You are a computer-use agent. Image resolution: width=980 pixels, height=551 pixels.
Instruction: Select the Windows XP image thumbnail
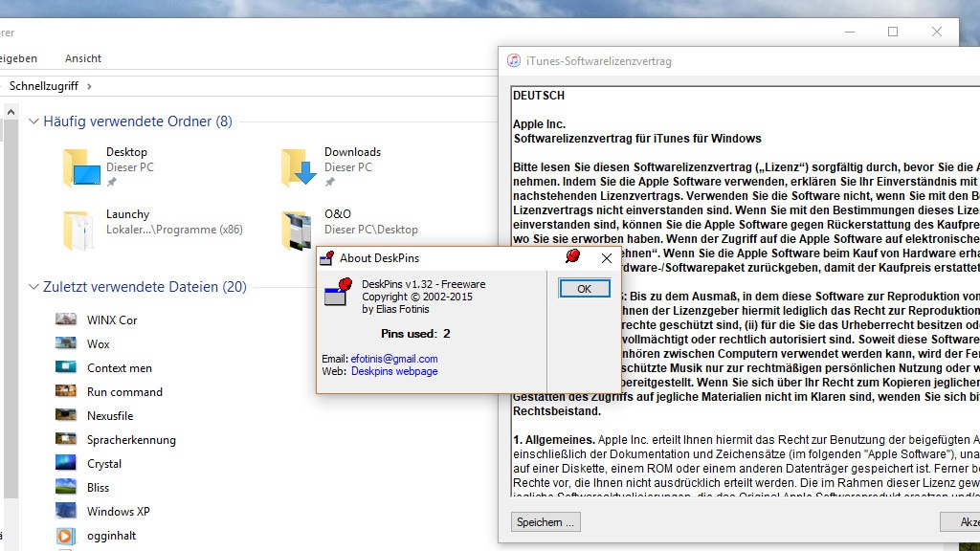(x=66, y=511)
